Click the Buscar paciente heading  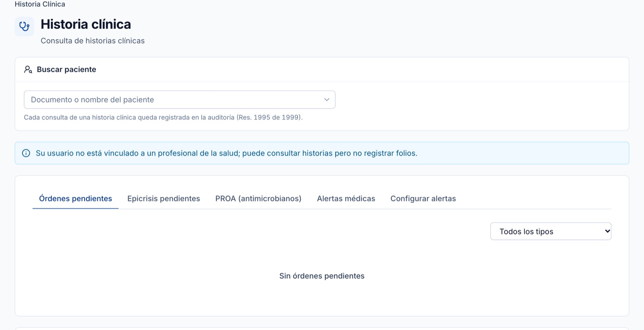click(x=66, y=70)
